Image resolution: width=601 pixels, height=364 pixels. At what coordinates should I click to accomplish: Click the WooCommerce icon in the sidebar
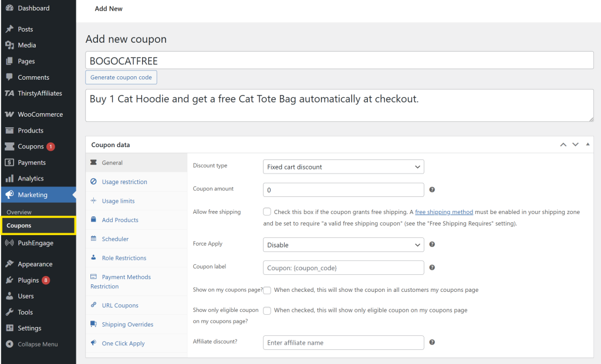point(10,114)
